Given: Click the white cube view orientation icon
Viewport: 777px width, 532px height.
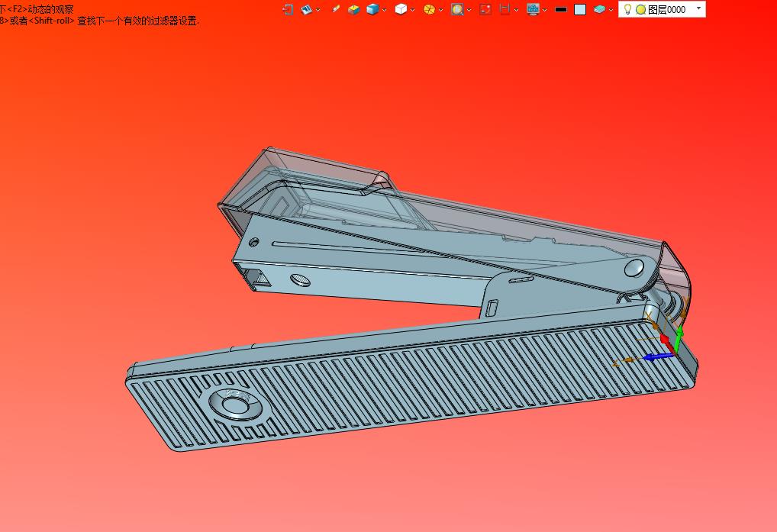Looking at the screenshot, I should click(401, 9).
